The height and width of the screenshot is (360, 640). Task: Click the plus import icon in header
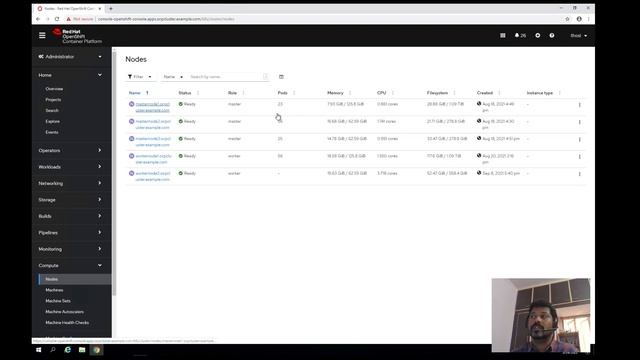(538, 36)
